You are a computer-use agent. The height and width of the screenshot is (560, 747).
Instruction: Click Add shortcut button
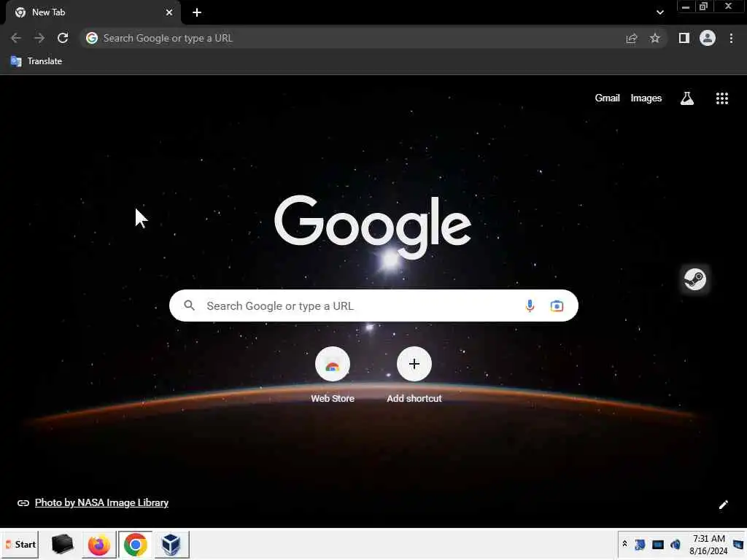[x=414, y=376]
